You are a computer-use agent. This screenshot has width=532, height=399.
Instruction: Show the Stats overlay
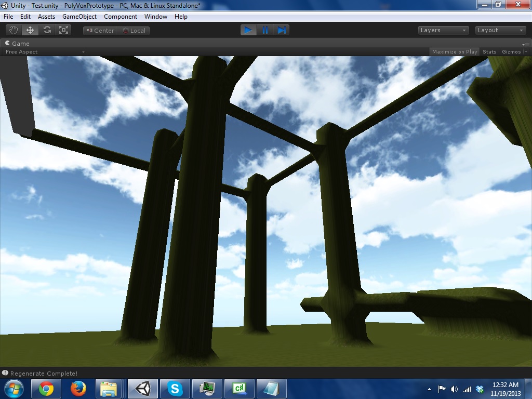pos(489,51)
